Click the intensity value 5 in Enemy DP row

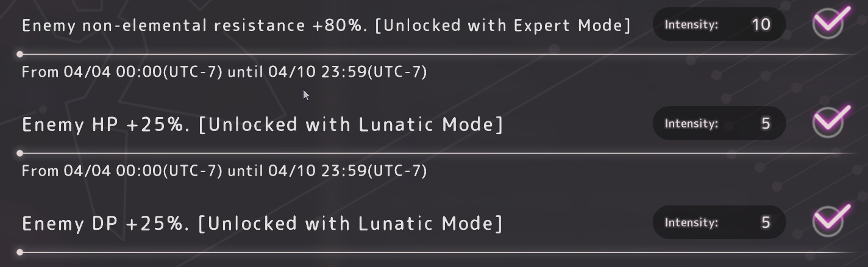point(766,222)
